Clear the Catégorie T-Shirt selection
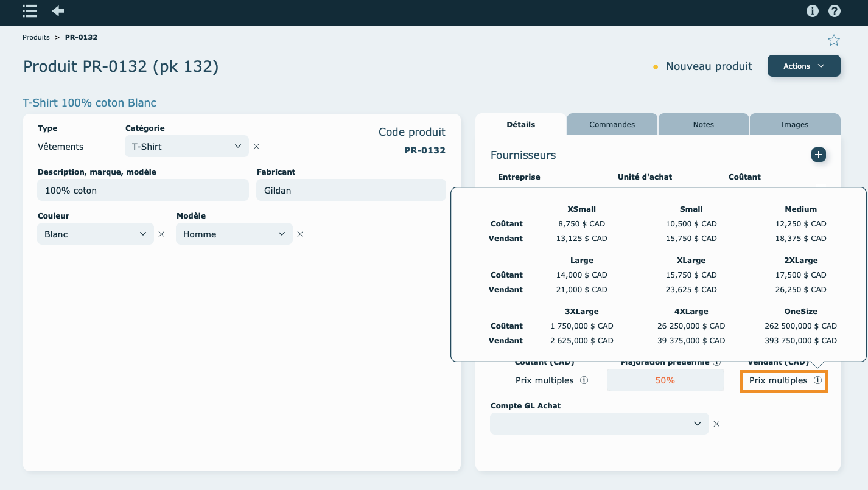The image size is (868, 490). 256,147
